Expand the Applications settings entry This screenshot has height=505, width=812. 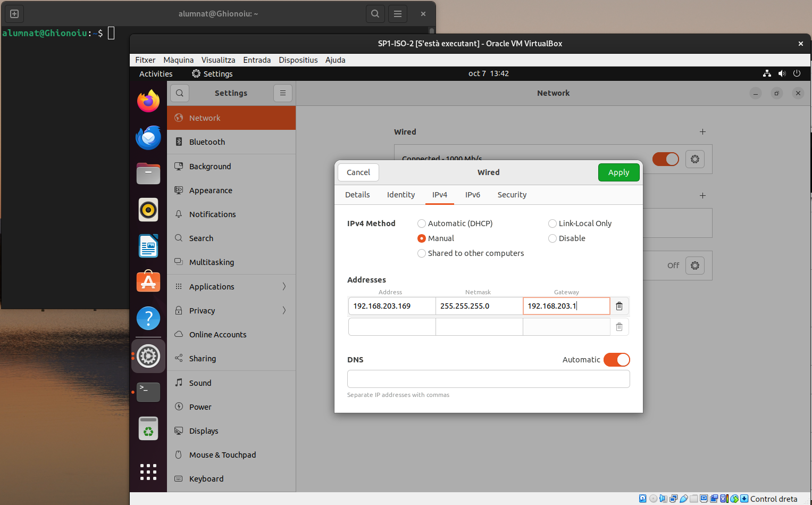(231, 287)
